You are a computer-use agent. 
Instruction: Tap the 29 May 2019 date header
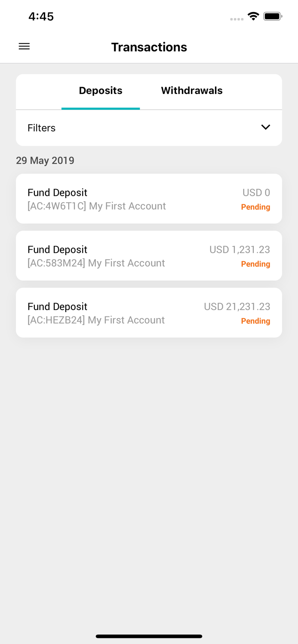point(45,161)
